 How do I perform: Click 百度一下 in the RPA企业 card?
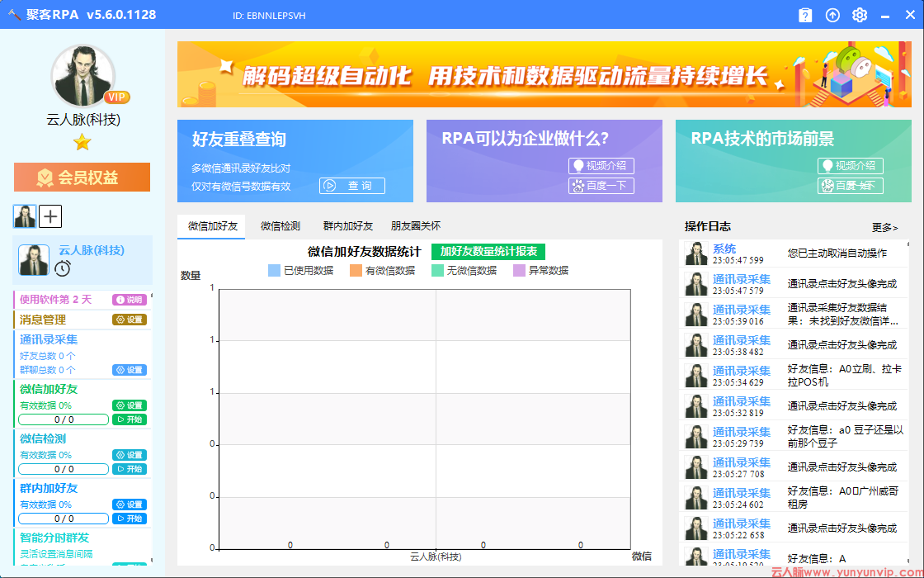601,186
